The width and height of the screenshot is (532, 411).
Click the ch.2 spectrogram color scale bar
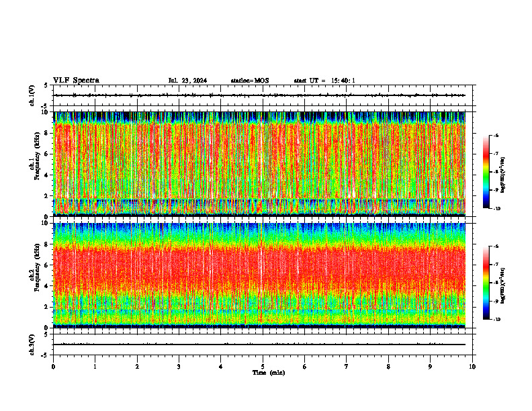coord(486,283)
